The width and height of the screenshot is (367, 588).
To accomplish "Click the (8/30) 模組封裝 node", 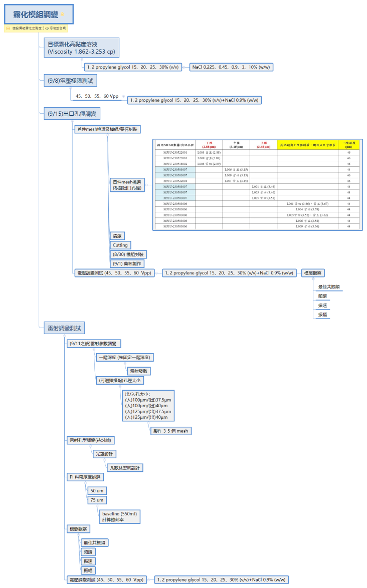I will coord(128,254).
